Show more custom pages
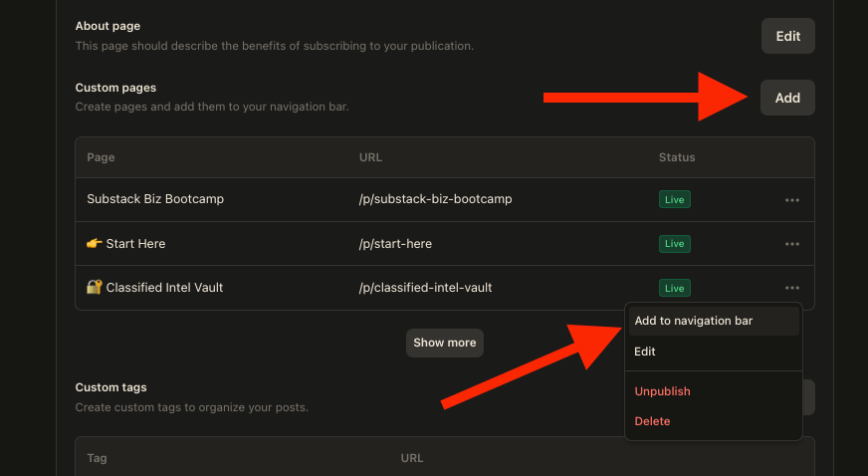 tap(445, 343)
